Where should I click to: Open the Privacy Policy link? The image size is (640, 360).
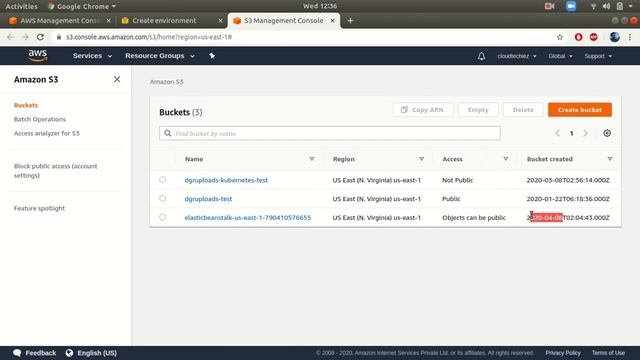563,353
